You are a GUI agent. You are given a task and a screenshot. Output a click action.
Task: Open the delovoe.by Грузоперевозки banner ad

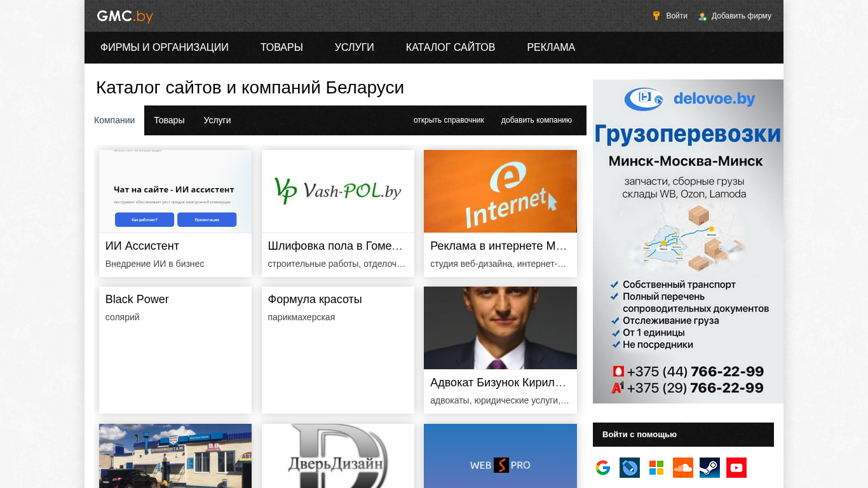pyautogui.click(x=688, y=241)
